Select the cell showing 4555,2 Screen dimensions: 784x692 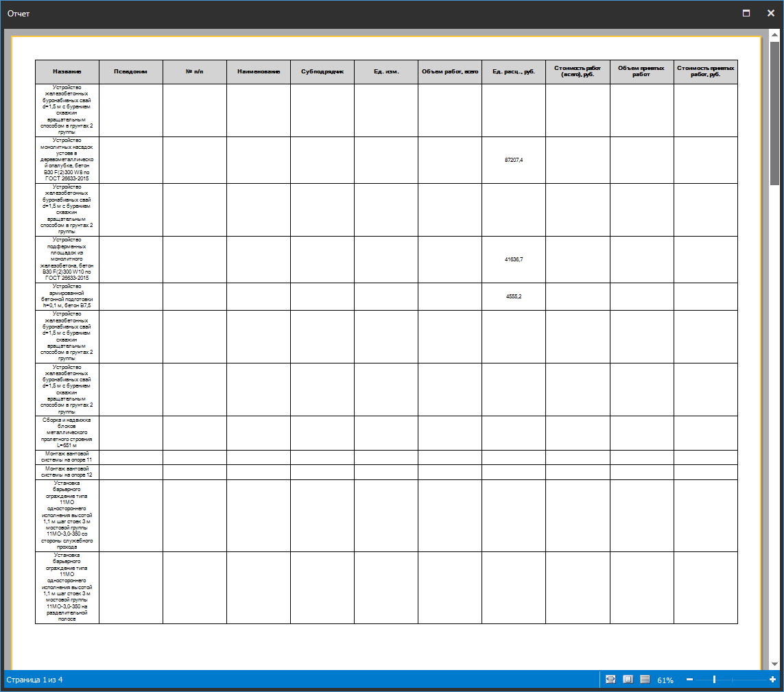coord(514,296)
